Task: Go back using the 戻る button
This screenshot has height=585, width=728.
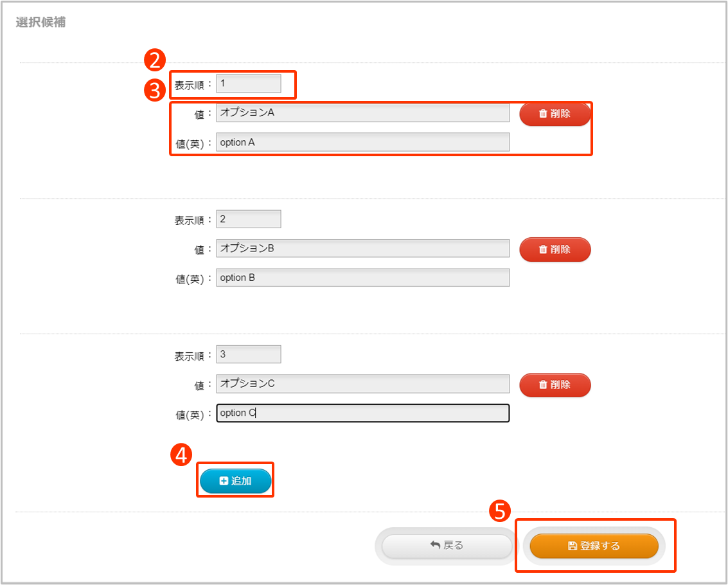Action: tap(447, 546)
